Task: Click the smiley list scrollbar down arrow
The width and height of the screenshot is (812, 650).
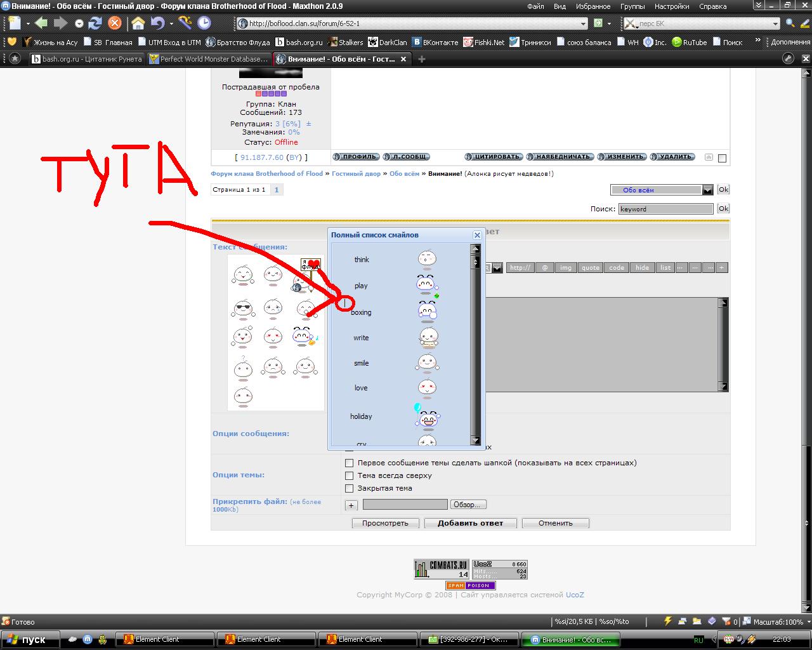Action: (x=476, y=441)
